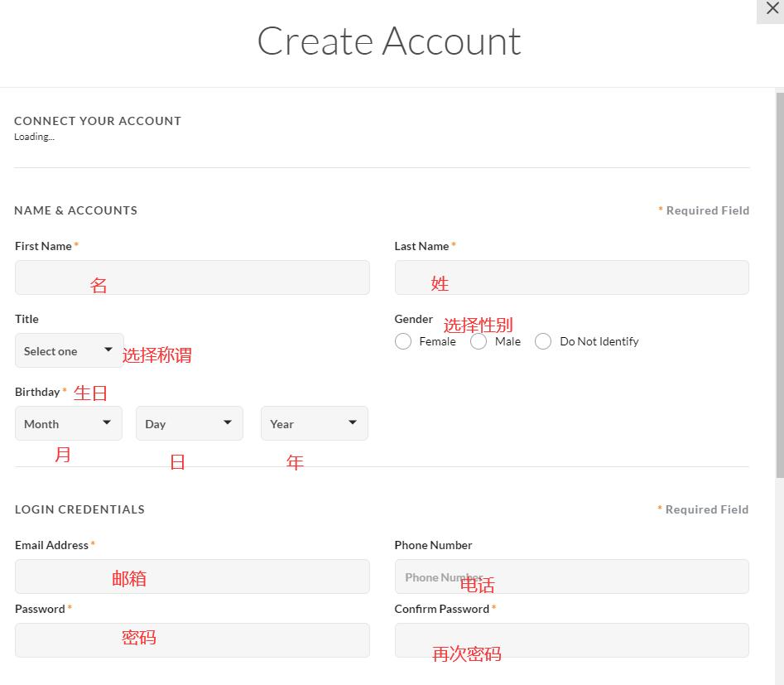Screen dimensions: 784x685
Task: Click the 'Create Account' heading
Action: point(389,41)
